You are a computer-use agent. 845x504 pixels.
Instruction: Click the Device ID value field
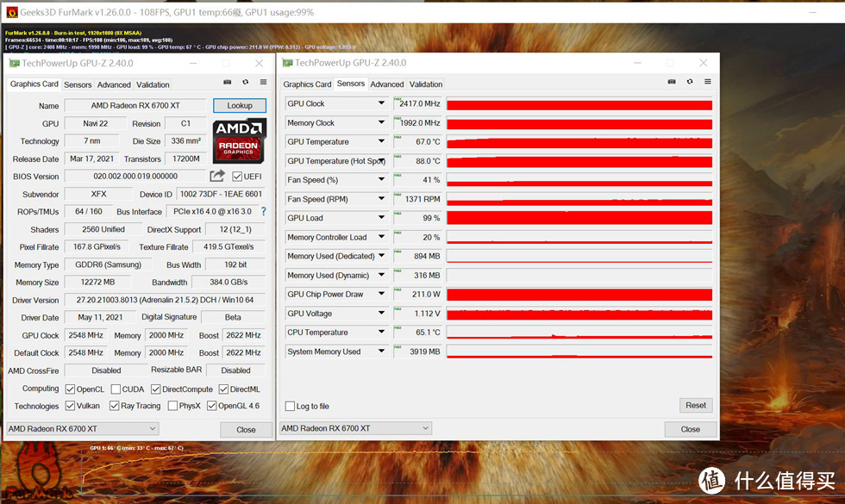(x=221, y=194)
